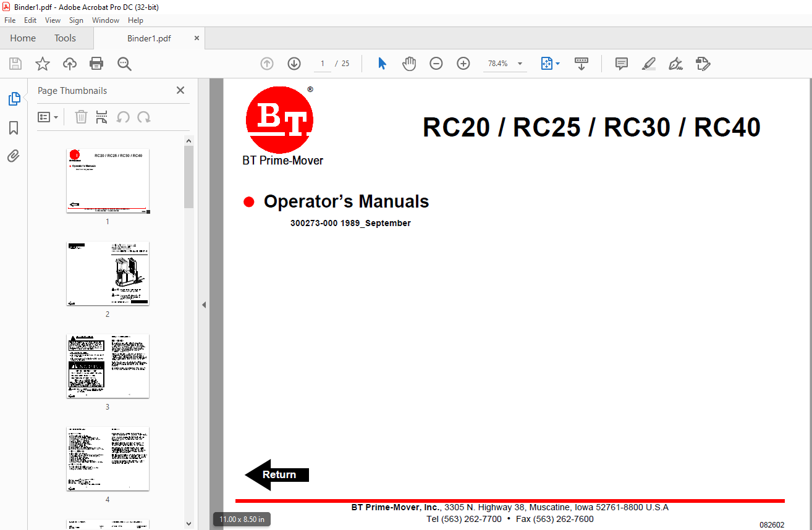This screenshot has width=812, height=530.
Task: Click the current page number field
Action: pos(323,64)
